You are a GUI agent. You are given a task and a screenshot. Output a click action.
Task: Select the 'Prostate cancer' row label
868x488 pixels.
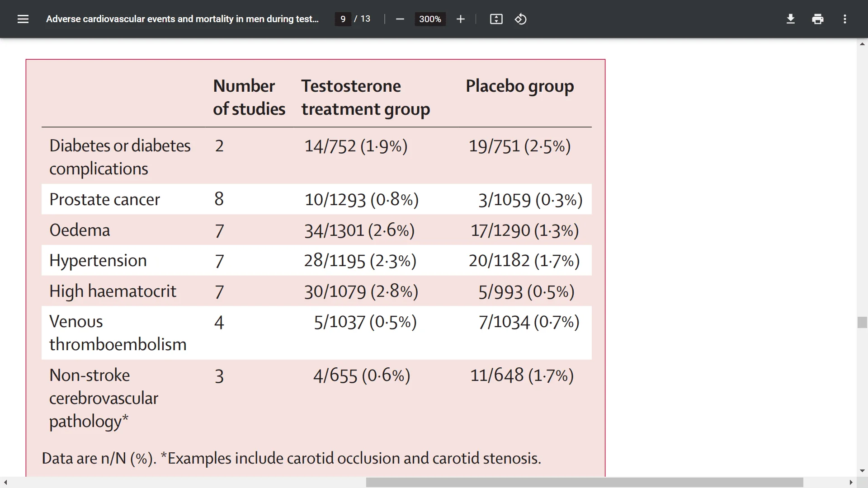104,199
